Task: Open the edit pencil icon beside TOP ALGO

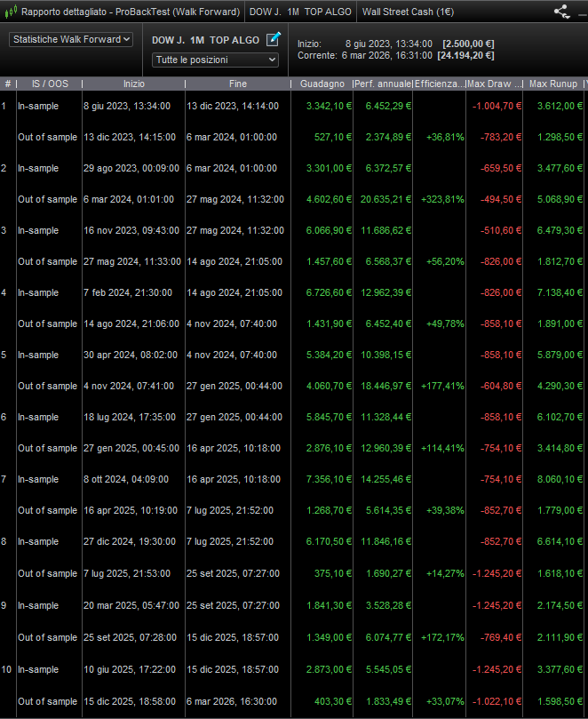Action: coord(274,39)
